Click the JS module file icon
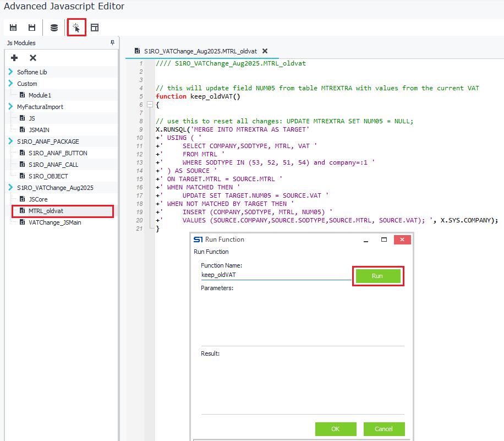Screen dimensions: 504x441 coord(22,118)
